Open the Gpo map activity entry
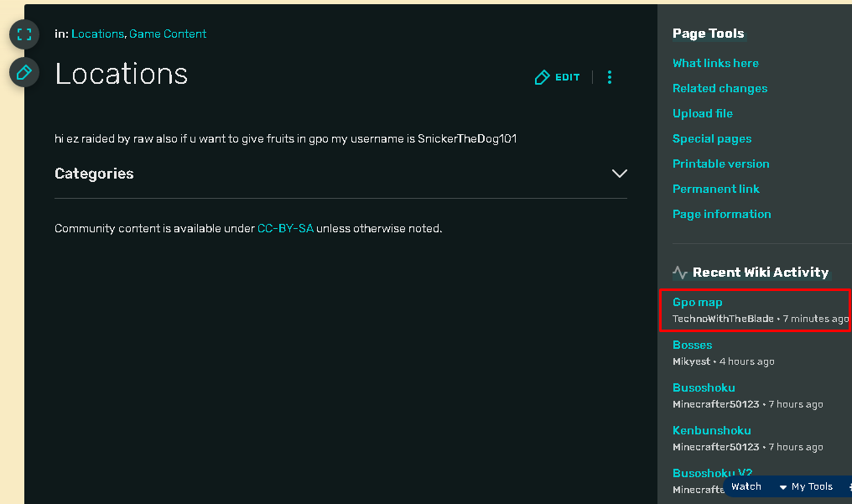Screen dimensions: 852x504 point(697,302)
